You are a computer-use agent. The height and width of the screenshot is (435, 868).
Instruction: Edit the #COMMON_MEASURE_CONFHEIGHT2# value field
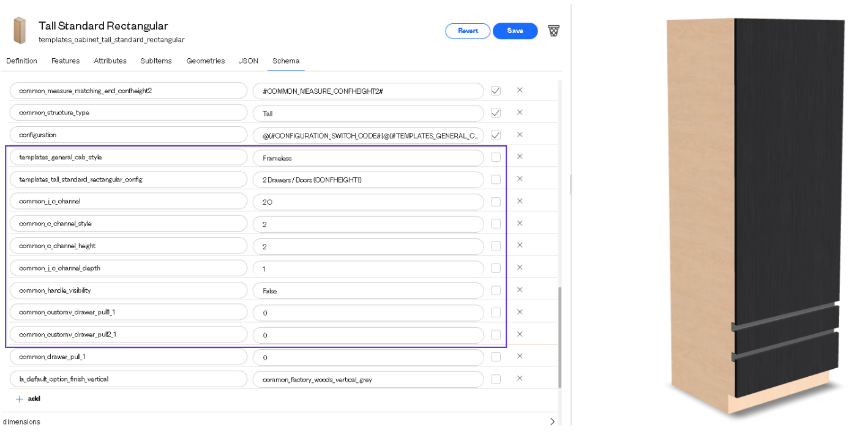click(x=369, y=91)
